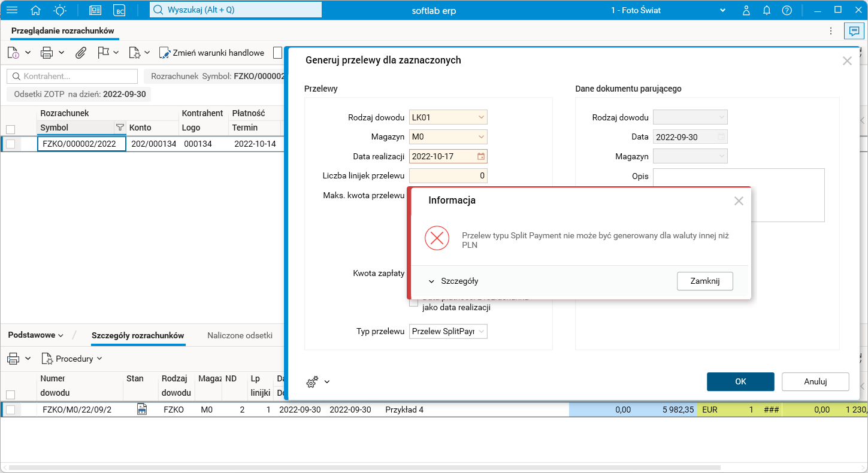
Task: Open the calendar picker for Data realizacji
Action: 480,156
